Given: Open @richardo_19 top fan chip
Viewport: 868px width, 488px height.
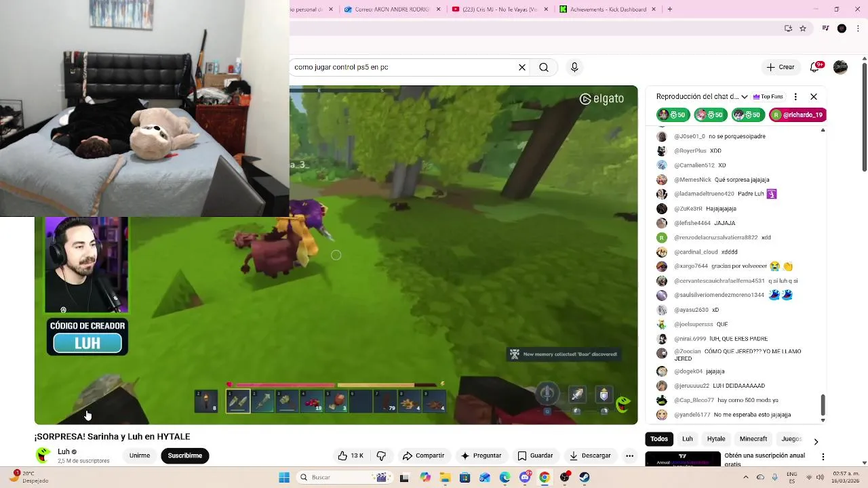Looking at the screenshot, I should (797, 115).
